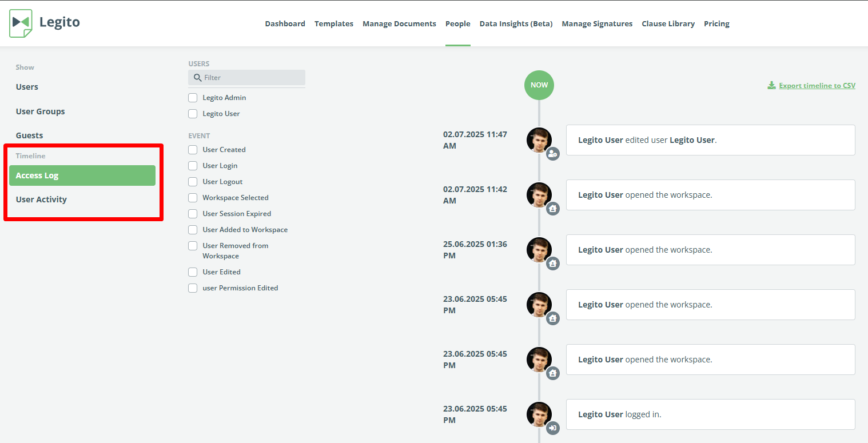The width and height of the screenshot is (868, 443).
Task: Open Data Insights (Beta) tab
Action: click(x=516, y=23)
